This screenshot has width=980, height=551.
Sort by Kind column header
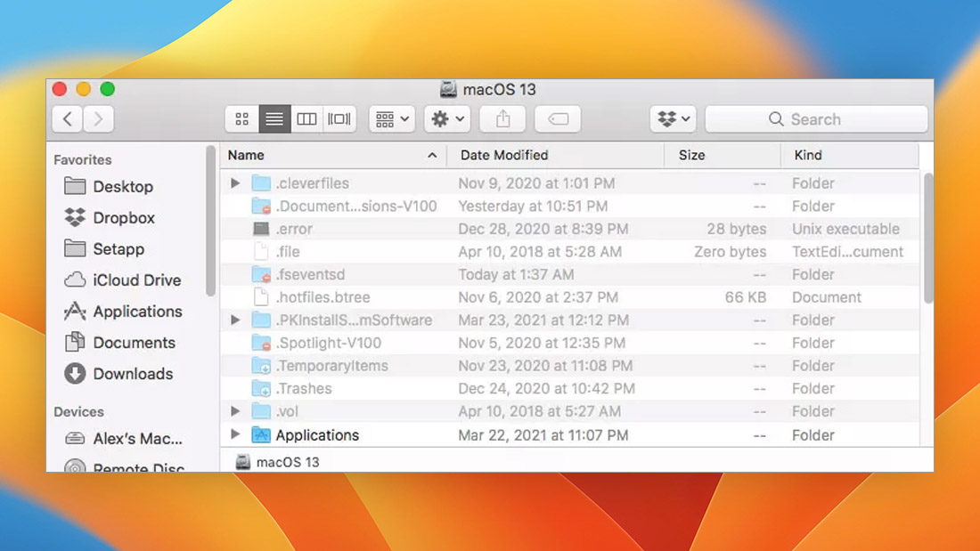[x=849, y=155]
